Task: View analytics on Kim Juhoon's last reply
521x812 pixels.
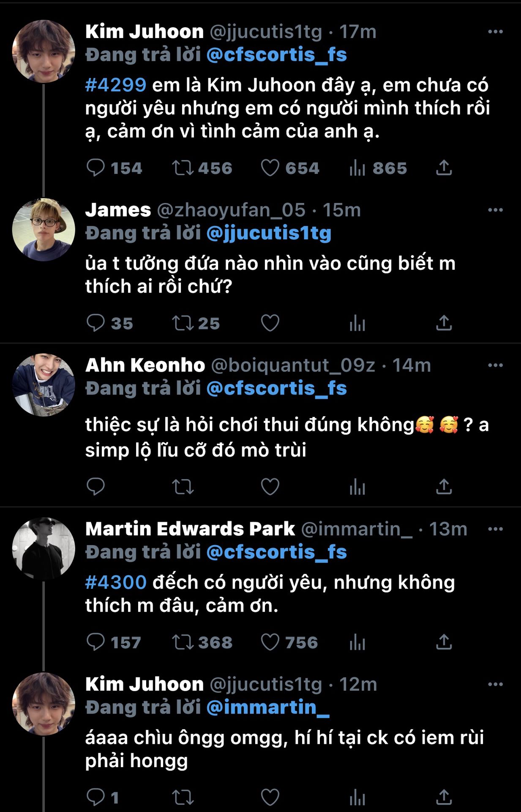Action: tap(357, 798)
